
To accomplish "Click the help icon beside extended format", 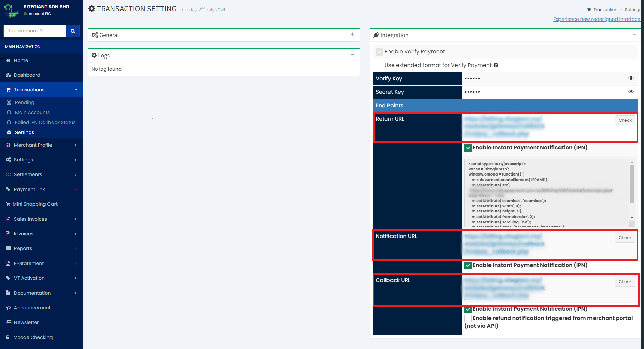I will (496, 65).
